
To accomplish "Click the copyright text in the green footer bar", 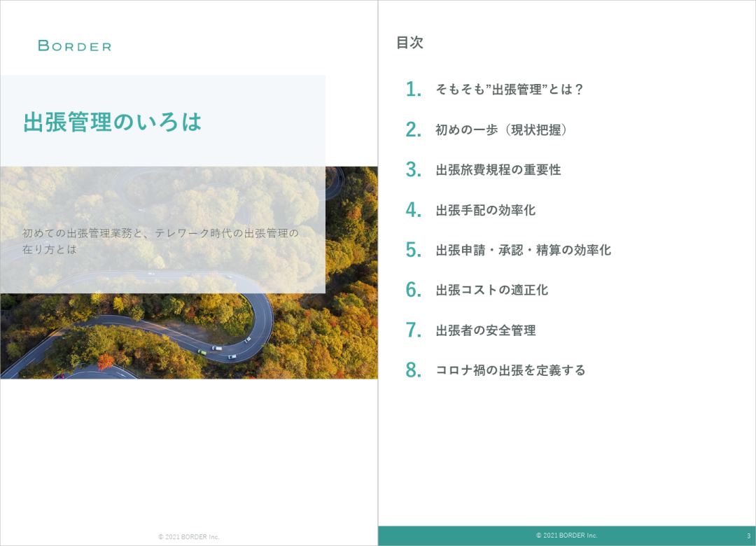I will [566, 535].
